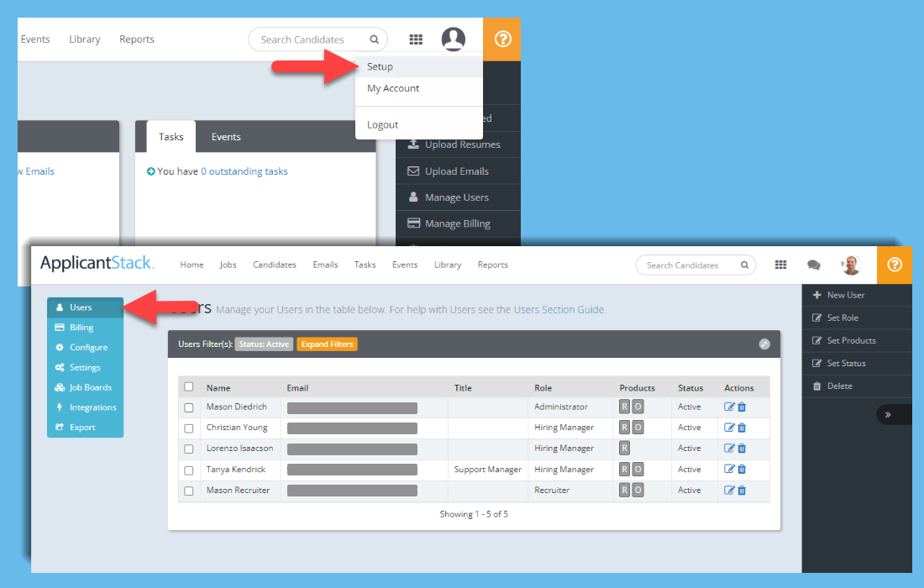
Task: Open the Candidates menu in the navbar
Action: [x=275, y=265]
